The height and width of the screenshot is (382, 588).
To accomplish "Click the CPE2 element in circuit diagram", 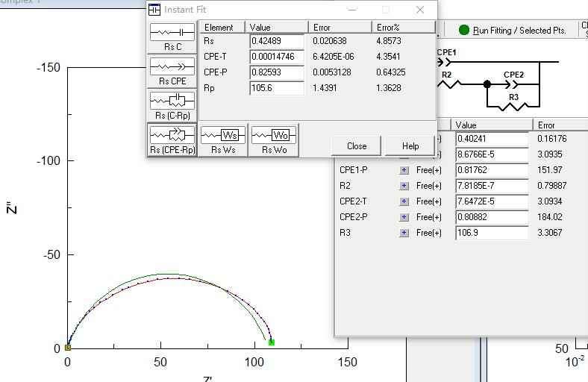I will [513, 84].
